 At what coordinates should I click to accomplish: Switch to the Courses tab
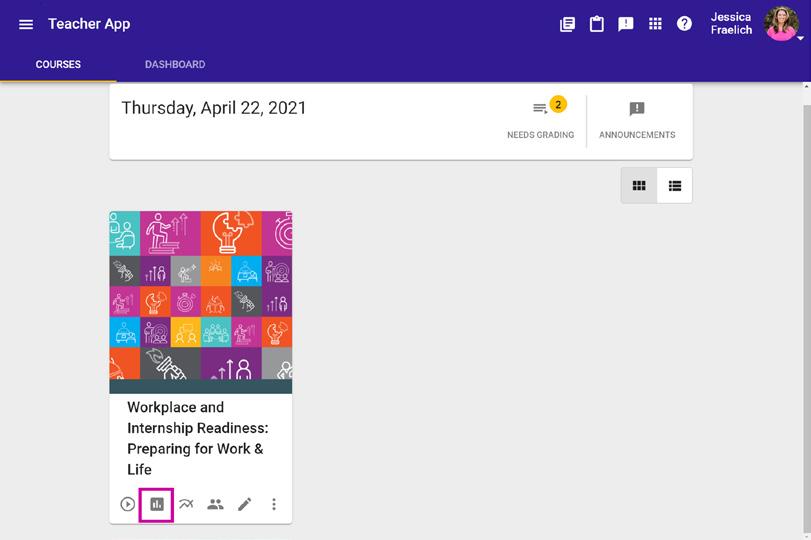coord(58,65)
